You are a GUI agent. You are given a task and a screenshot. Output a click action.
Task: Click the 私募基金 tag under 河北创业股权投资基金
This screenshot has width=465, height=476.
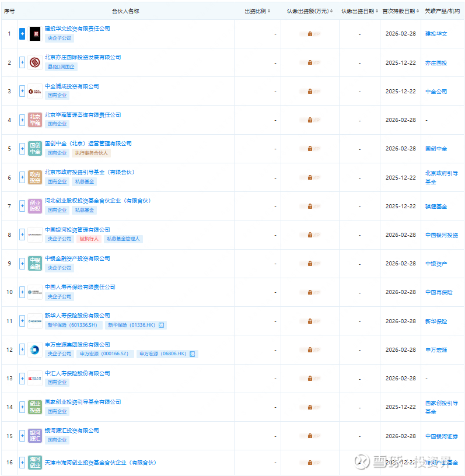pyautogui.click(x=85, y=210)
